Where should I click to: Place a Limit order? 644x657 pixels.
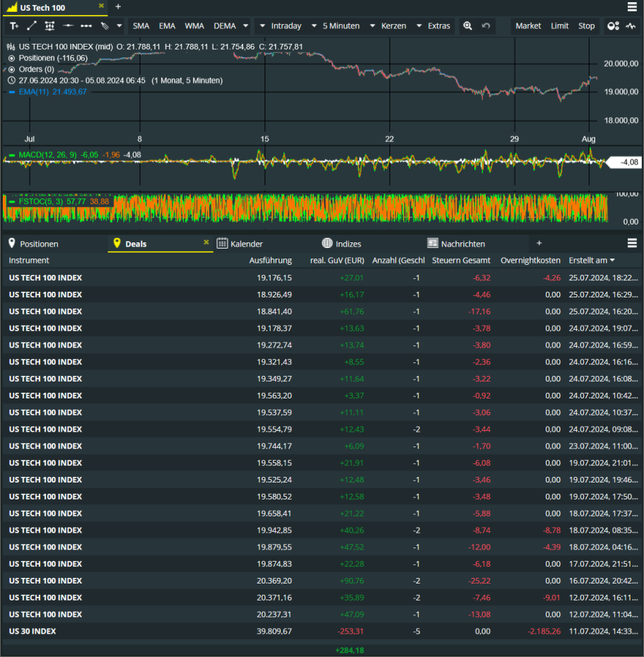click(x=560, y=26)
